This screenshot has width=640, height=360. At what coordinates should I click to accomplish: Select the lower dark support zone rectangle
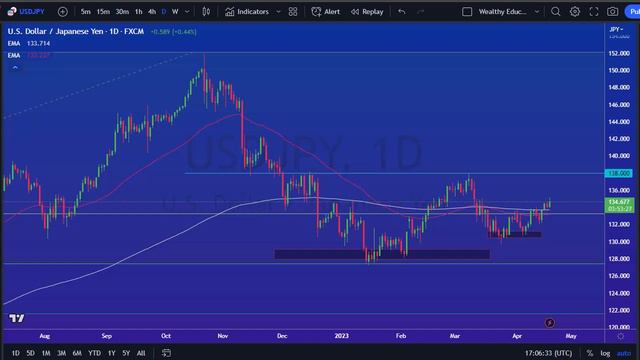(382, 254)
